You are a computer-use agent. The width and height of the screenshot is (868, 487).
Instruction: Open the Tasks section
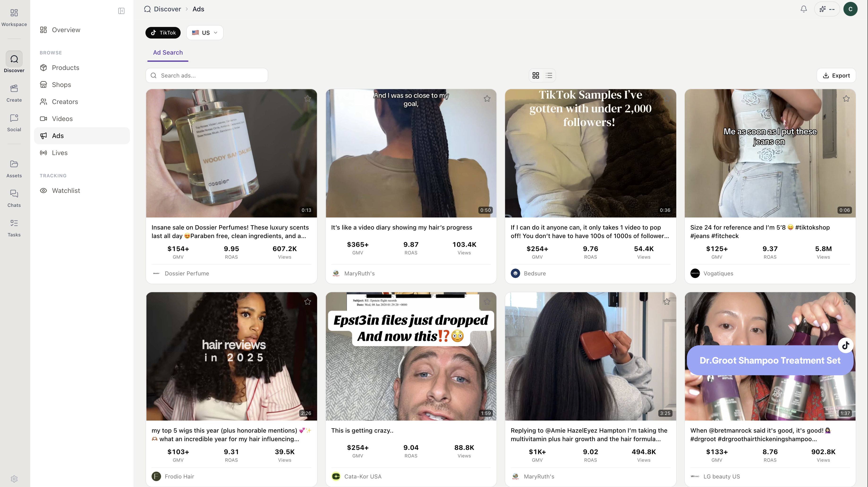click(x=14, y=228)
